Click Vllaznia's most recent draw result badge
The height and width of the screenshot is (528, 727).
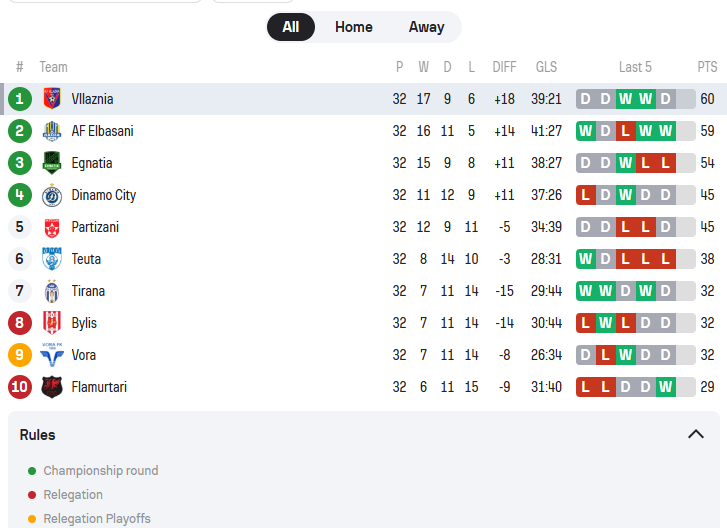pos(666,99)
